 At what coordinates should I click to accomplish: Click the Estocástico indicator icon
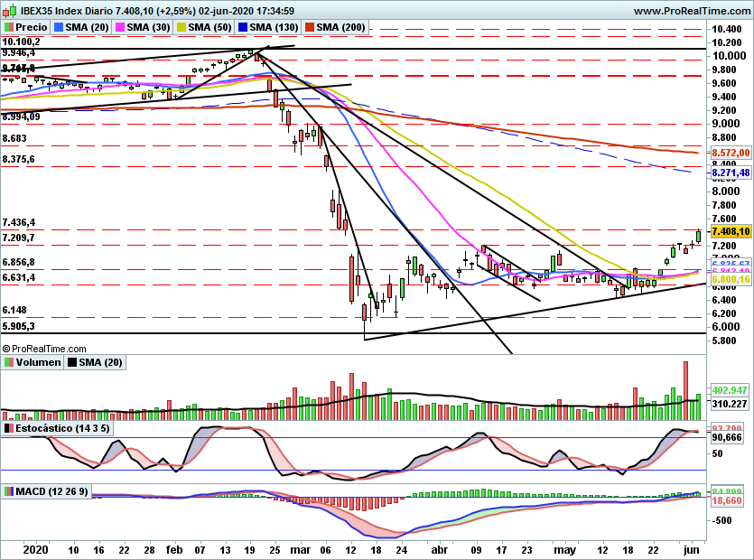tap(9, 428)
